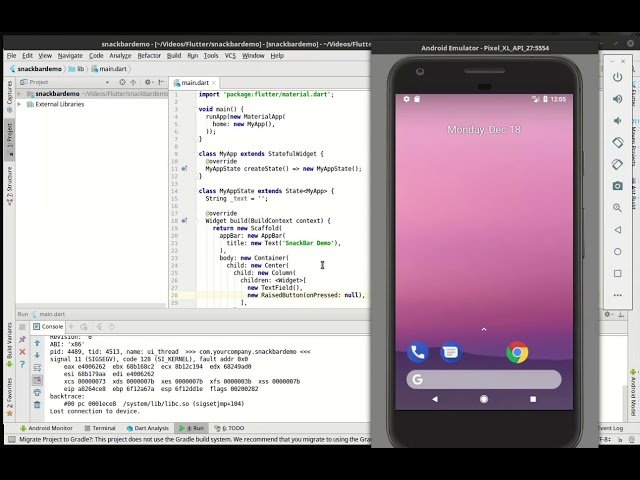Open the File menu

point(11,56)
